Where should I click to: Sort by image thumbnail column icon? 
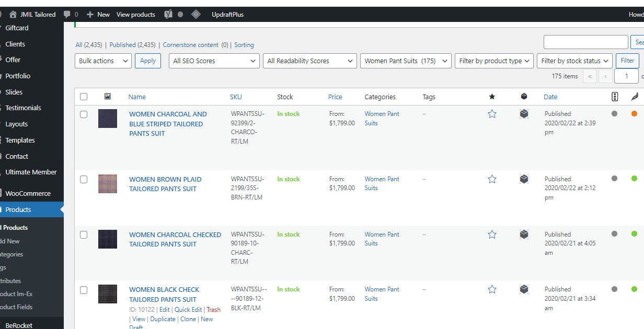108,97
